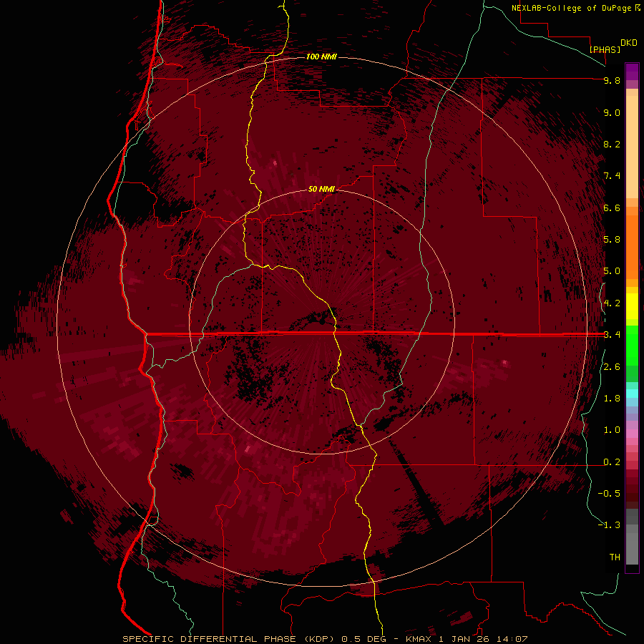Click the 5.0 value on the color scale
The height and width of the screenshot is (644, 644).
(612, 271)
